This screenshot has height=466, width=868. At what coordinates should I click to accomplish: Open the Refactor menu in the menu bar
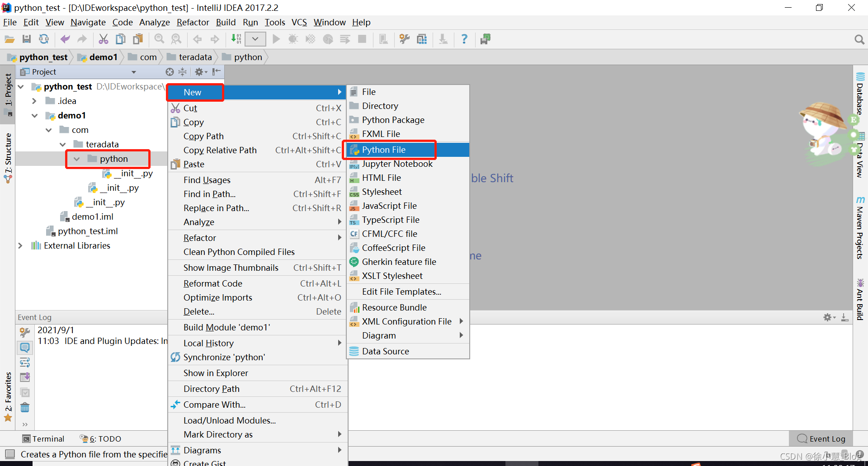193,22
